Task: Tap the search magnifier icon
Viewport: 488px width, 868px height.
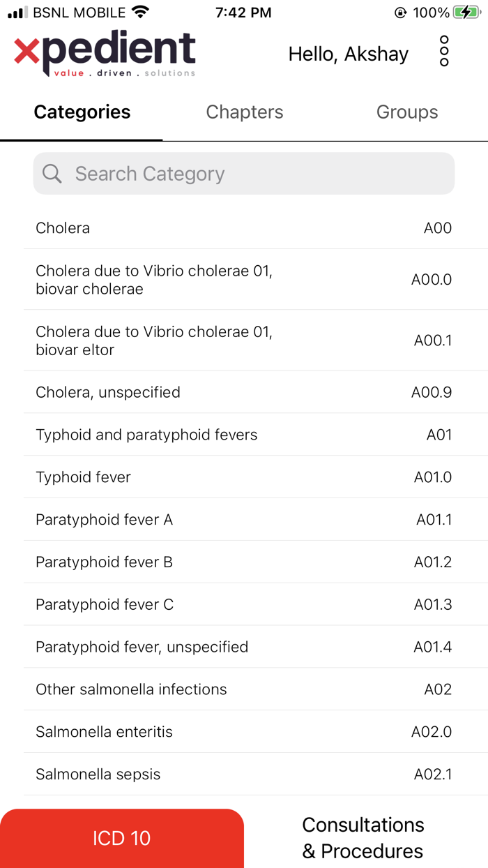Action: click(52, 173)
